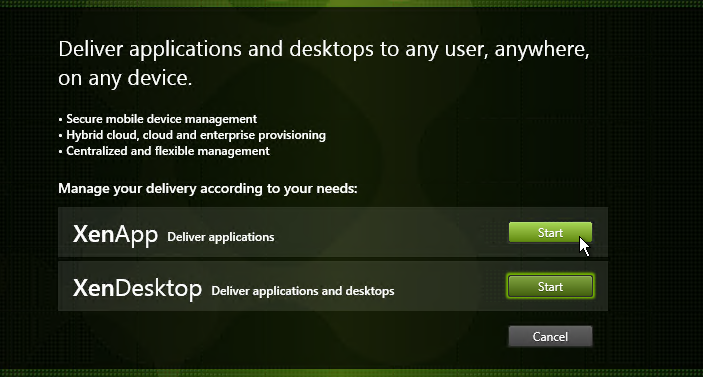The height and width of the screenshot is (377, 703).
Task: Click 'Centralized and flexible management' bullet
Action: coord(168,151)
